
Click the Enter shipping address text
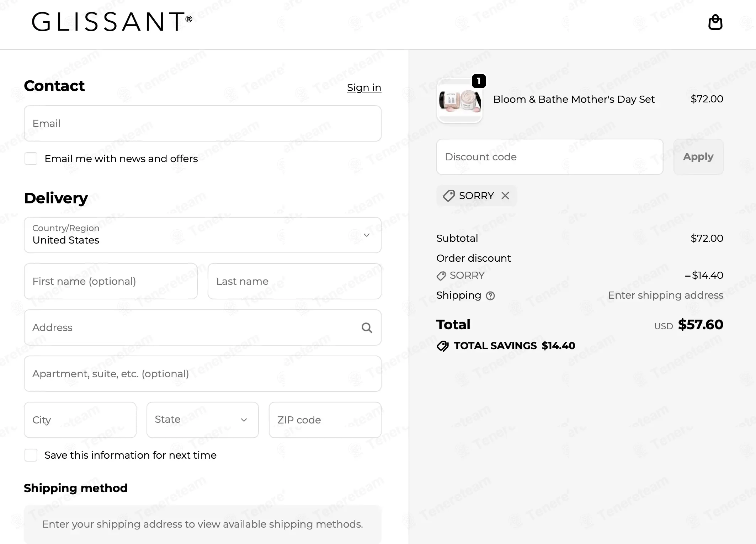tap(666, 295)
